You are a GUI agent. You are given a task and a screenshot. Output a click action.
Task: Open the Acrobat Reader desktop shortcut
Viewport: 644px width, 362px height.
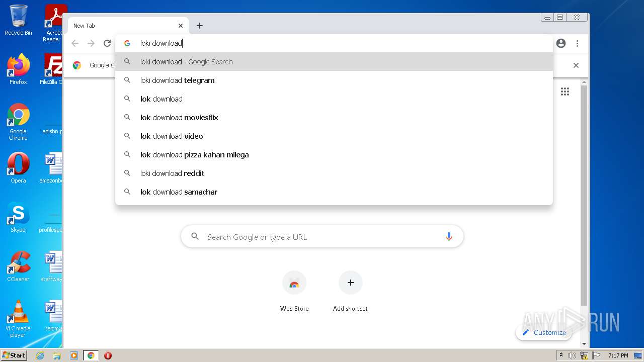(x=53, y=23)
